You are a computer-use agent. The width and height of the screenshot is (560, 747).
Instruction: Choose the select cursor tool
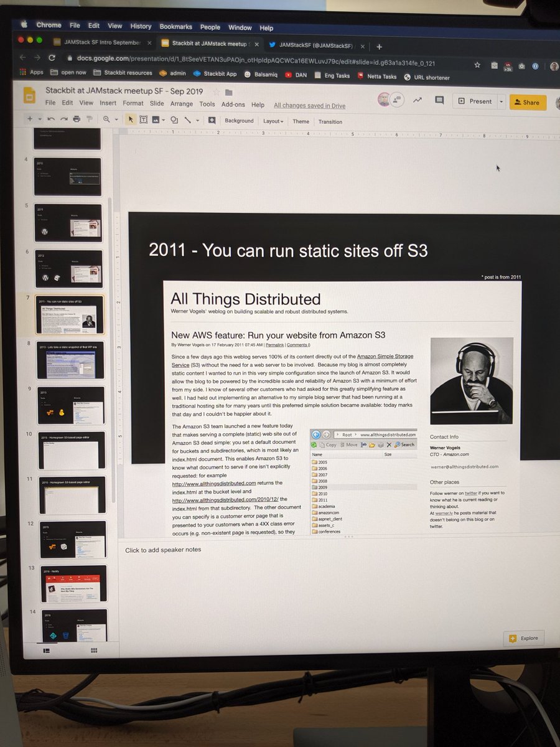click(131, 120)
